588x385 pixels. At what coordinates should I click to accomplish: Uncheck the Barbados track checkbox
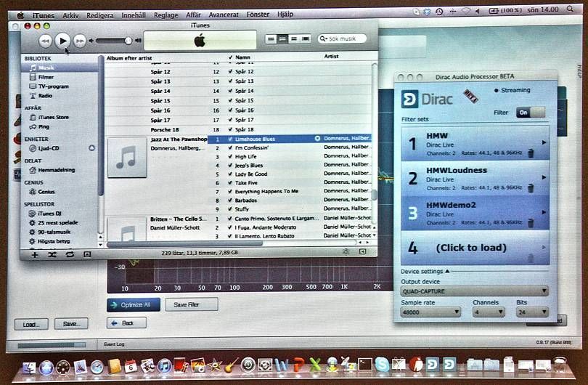click(x=230, y=200)
